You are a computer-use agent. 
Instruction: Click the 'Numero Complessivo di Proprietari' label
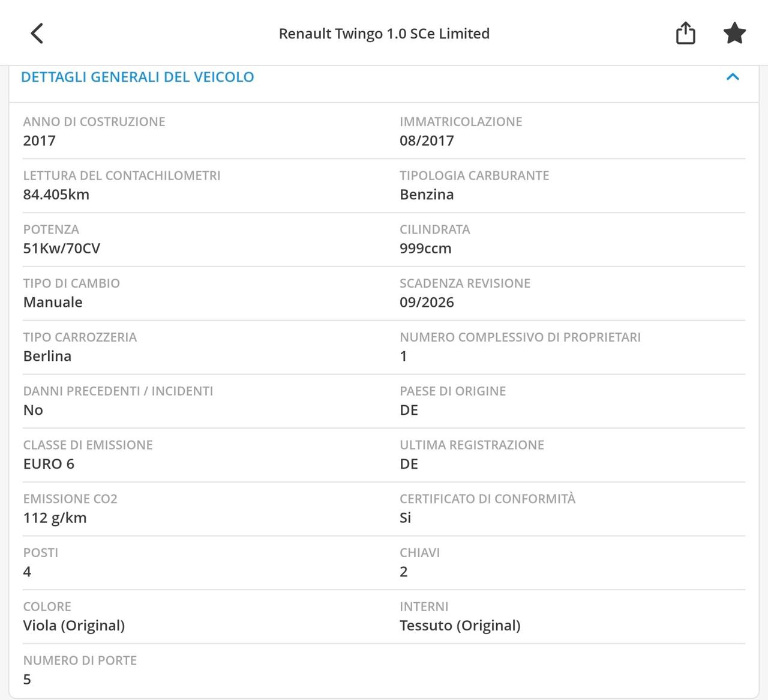tap(520, 337)
